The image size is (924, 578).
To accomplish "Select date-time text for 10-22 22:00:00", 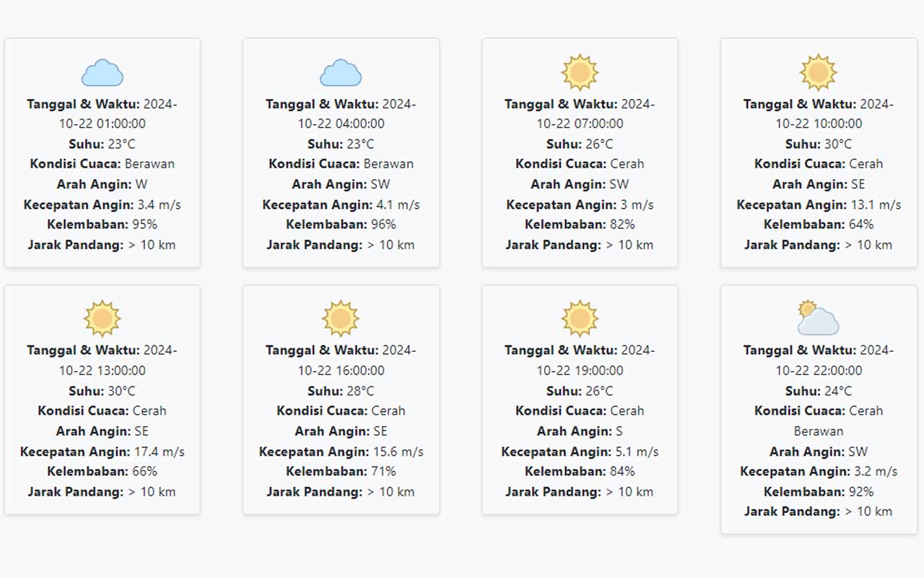I will (x=819, y=360).
